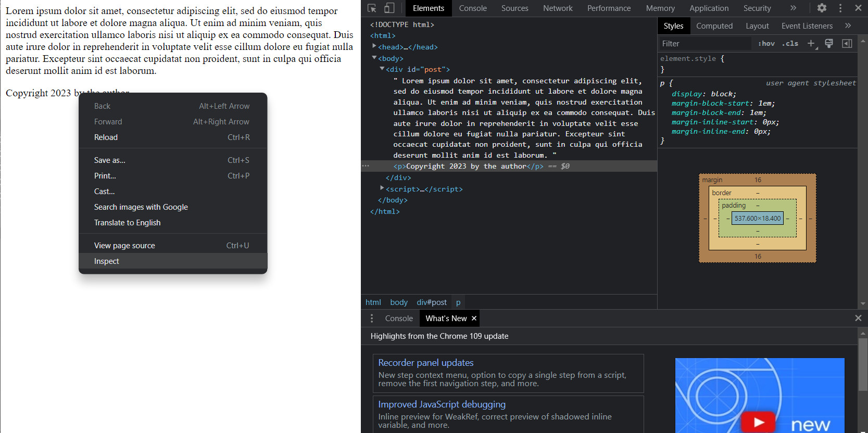Select the Layout sub-tab

tap(757, 26)
